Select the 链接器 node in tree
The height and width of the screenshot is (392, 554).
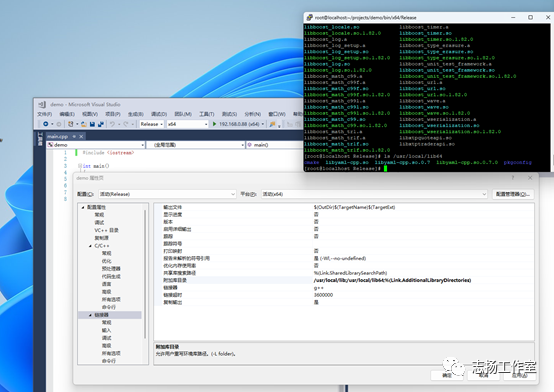[x=101, y=315]
